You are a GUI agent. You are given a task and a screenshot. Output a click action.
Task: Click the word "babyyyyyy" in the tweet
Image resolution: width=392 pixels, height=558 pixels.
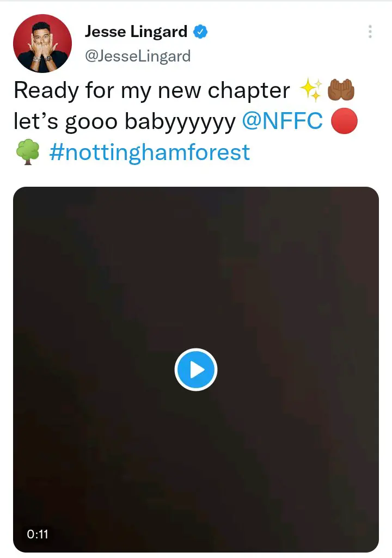[180, 121]
